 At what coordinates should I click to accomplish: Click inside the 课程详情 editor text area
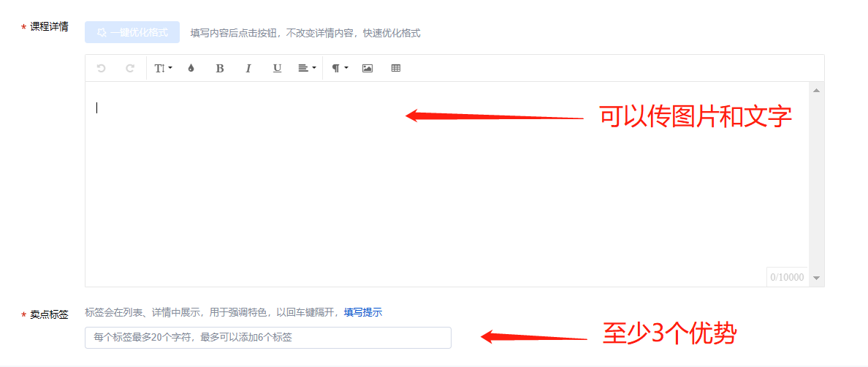click(446, 183)
